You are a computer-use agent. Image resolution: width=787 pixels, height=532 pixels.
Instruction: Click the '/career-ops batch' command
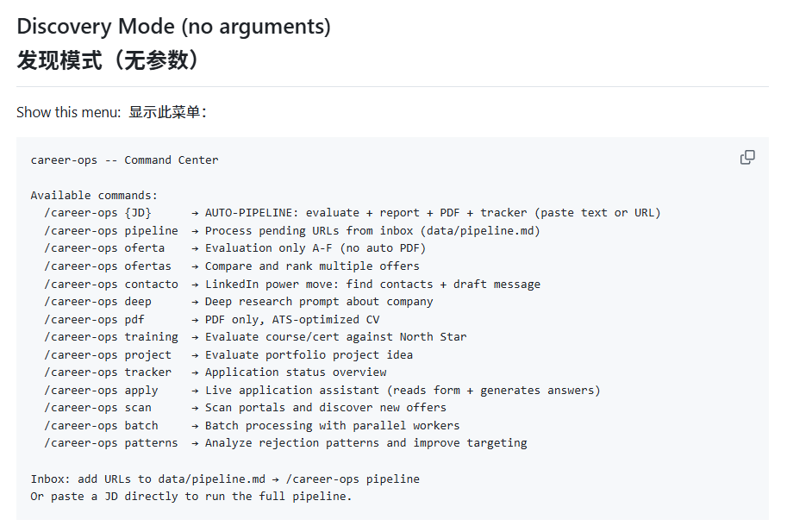coord(102,426)
